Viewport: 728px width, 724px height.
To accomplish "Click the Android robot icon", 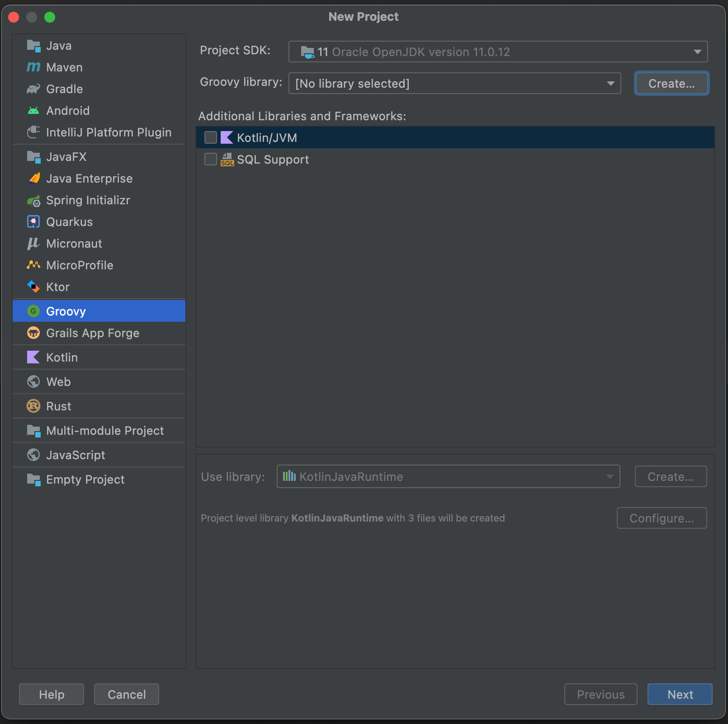I will 33,111.
